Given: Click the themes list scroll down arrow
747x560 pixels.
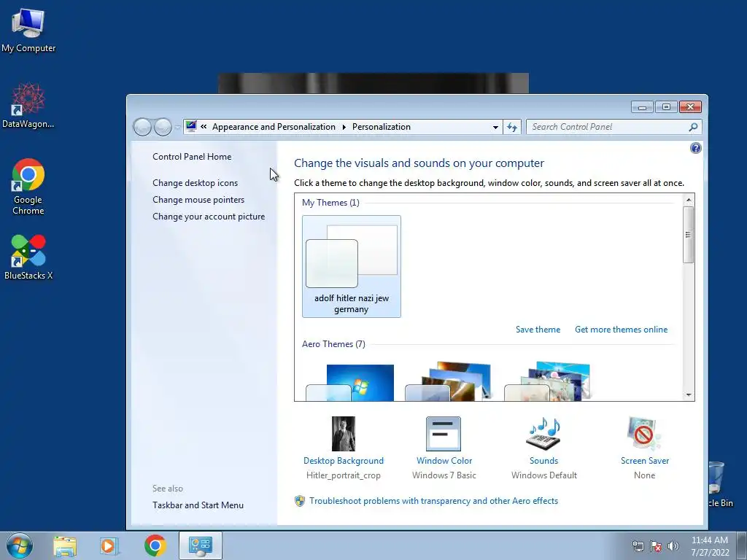Looking at the screenshot, I should (689, 394).
